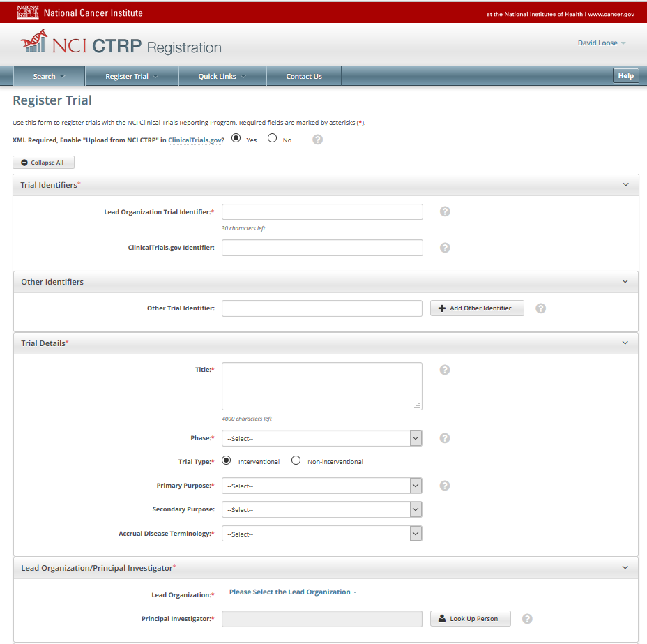
Task: Select No for XML Required
Action: click(x=273, y=138)
